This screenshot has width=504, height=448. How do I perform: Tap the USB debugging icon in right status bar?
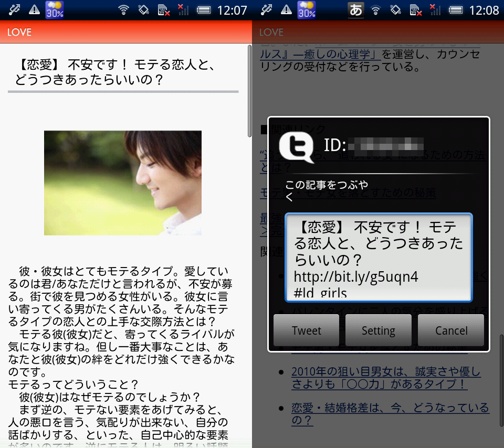pos(266,10)
